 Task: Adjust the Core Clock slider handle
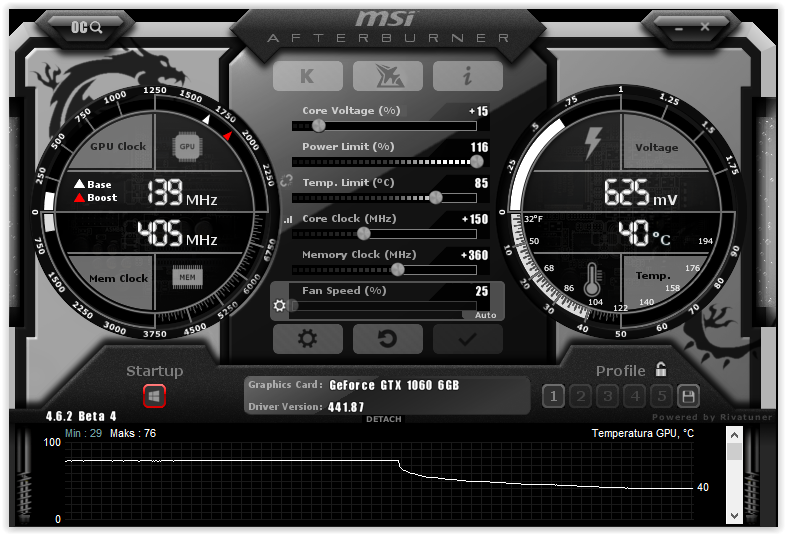pyautogui.click(x=364, y=234)
